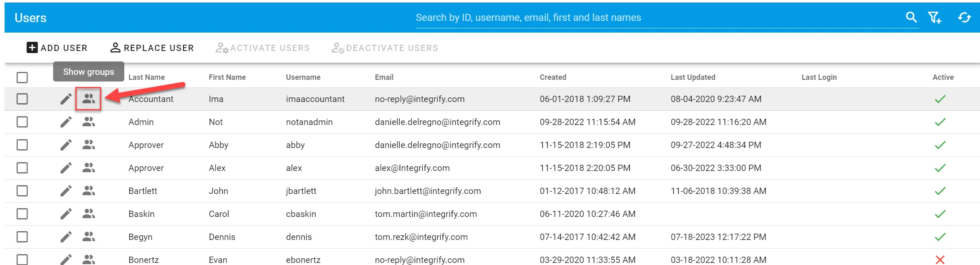Viewport: 980px width, 265px height.
Task: Click the refresh users icon
Action: (x=964, y=18)
